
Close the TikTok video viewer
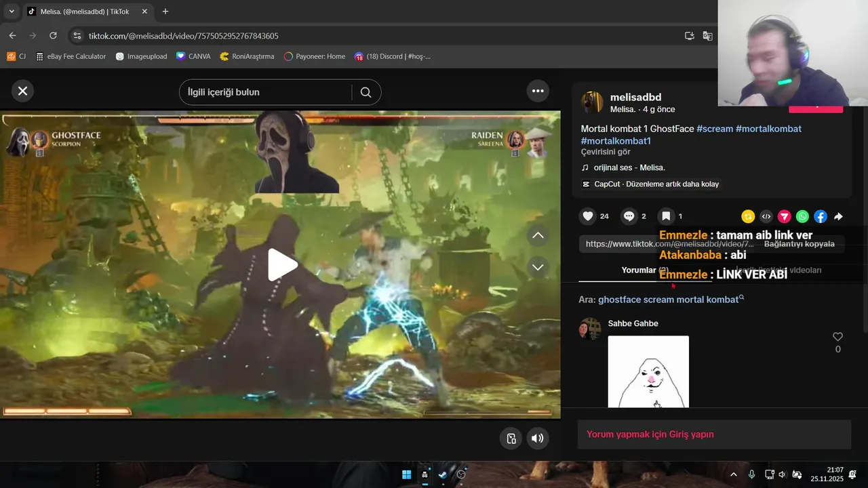(22, 91)
